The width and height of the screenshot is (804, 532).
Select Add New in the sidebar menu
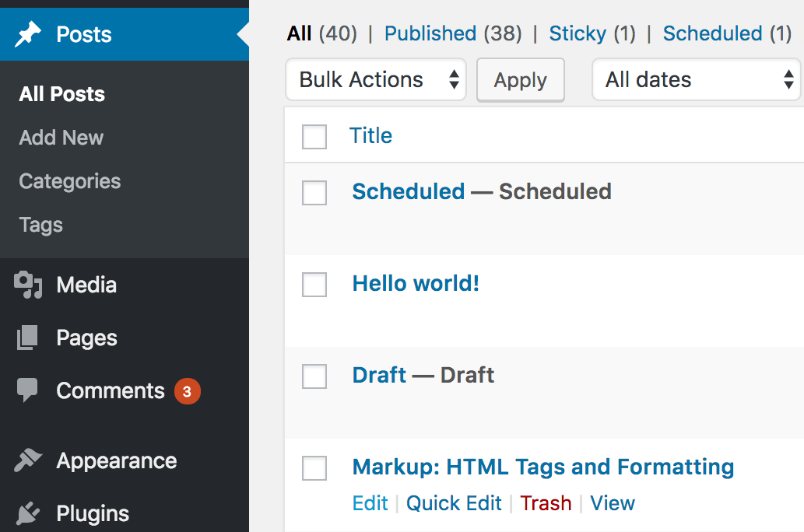tap(61, 137)
